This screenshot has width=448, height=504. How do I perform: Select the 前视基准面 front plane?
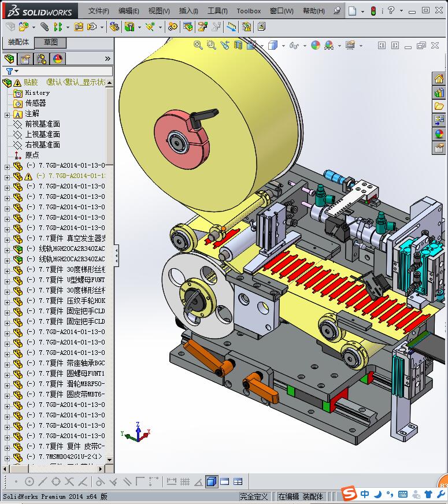click(x=42, y=124)
